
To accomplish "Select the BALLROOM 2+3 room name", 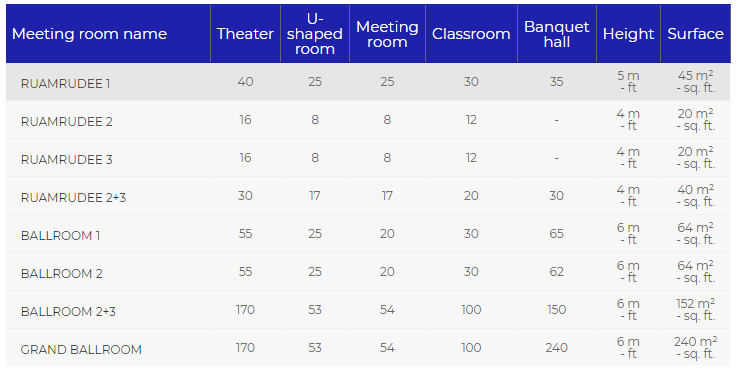I will (68, 312).
